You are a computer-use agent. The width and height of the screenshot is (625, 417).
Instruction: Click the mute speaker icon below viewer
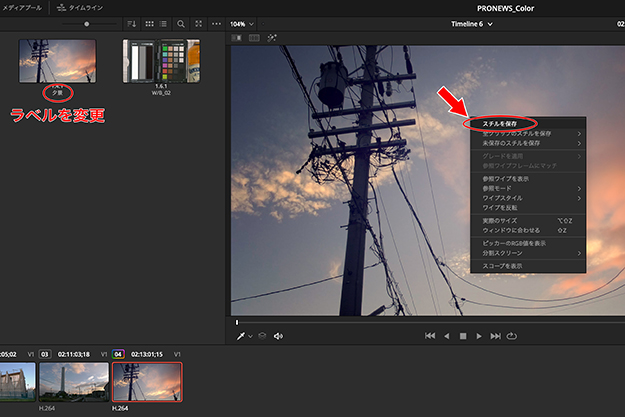[278, 336]
